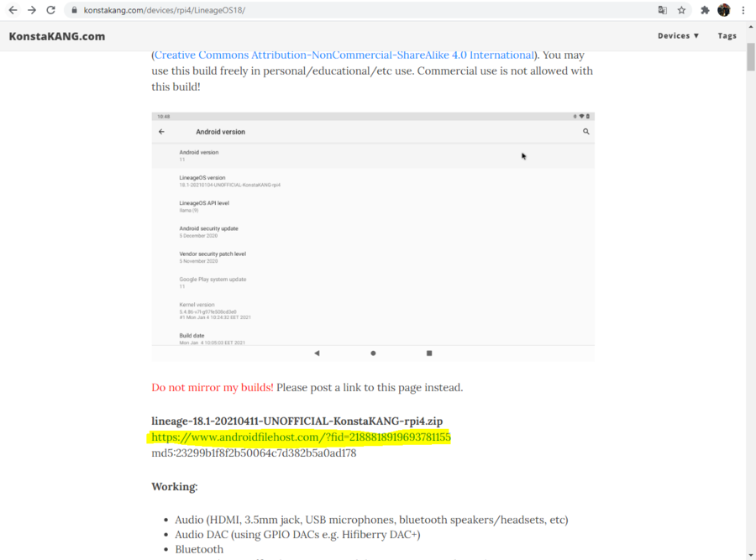
Task: Reload the current page
Action: pyautogui.click(x=50, y=10)
